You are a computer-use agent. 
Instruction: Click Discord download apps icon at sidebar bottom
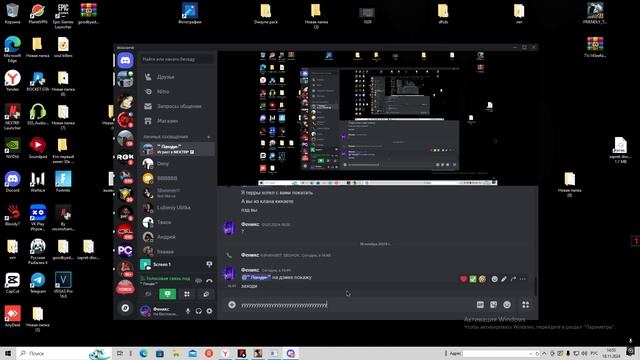[125, 308]
